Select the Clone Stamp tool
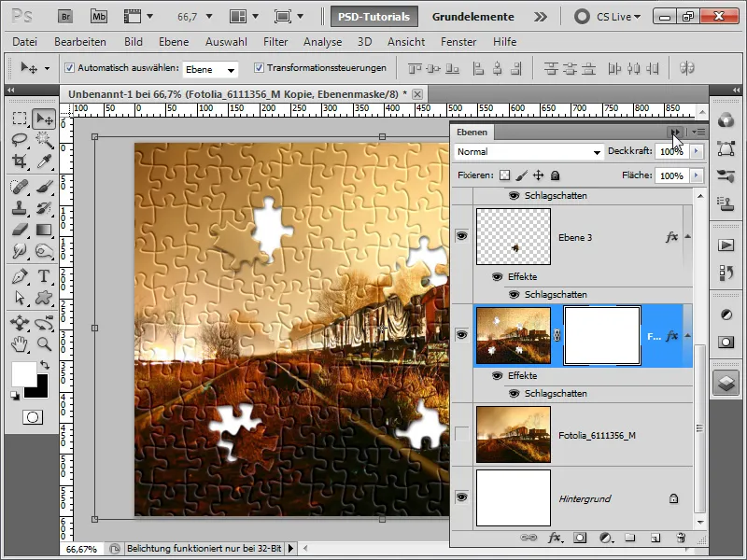The height and width of the screenshot is (560, 747). point(20,208)
